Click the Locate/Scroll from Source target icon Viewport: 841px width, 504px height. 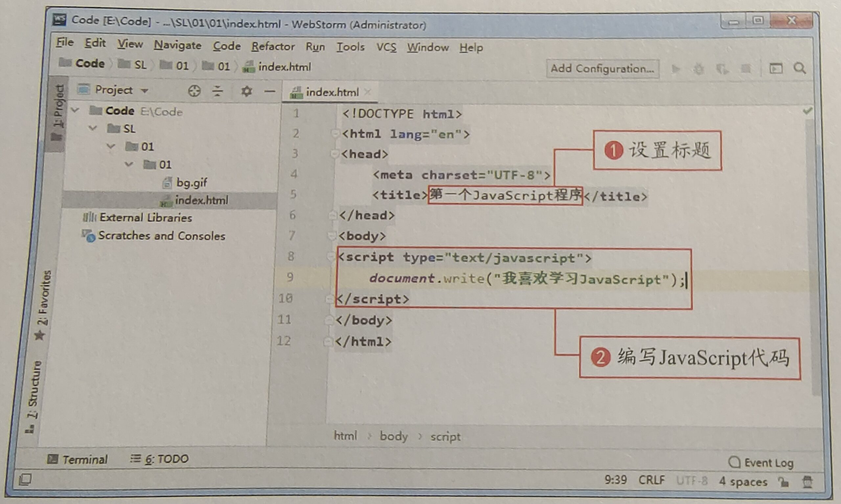194,91
